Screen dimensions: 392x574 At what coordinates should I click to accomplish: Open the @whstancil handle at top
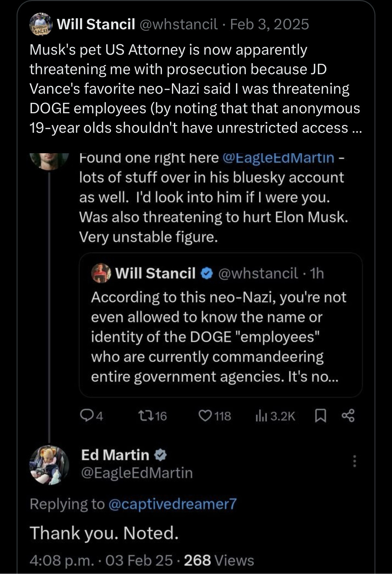click(178, 24)
